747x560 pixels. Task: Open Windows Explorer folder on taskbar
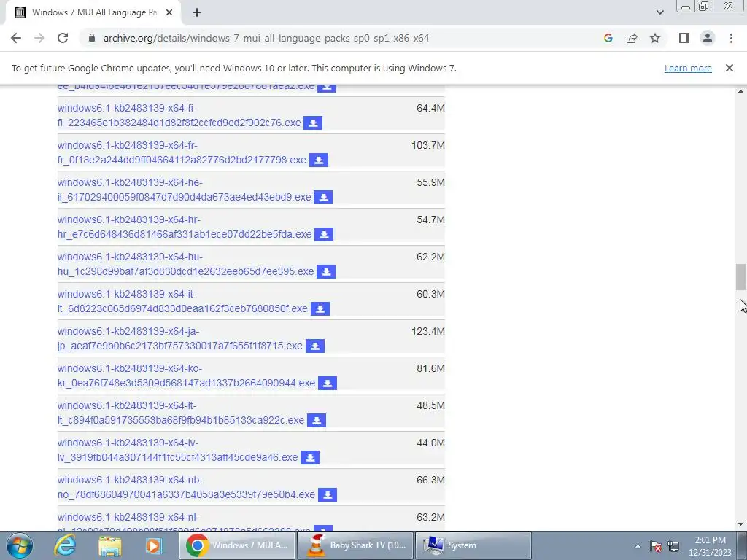click(110, 545)
